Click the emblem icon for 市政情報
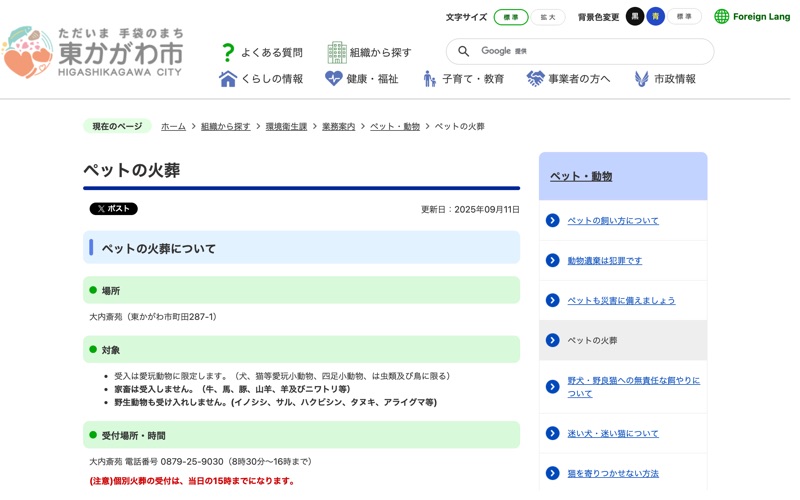This screenshot has width=800, height=500. click(641, 79)
